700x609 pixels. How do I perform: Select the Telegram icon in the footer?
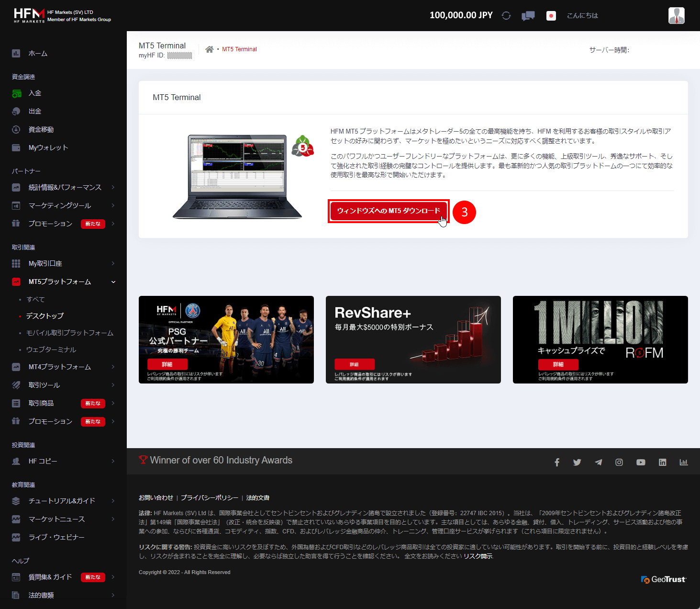[x=598, y=462]
